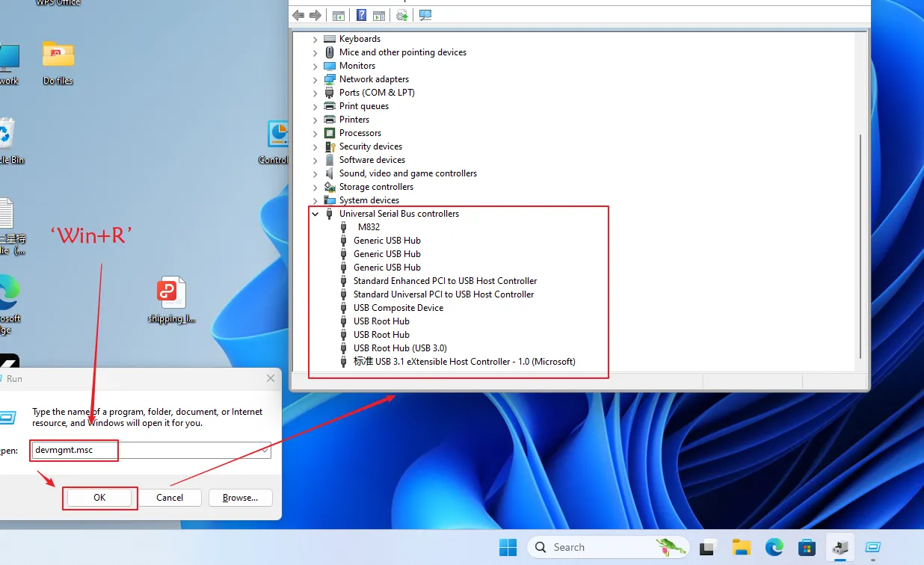The height and width of the screenshot is (565, 924).
Task: Expand the System devices category
Action: (315, 200)
